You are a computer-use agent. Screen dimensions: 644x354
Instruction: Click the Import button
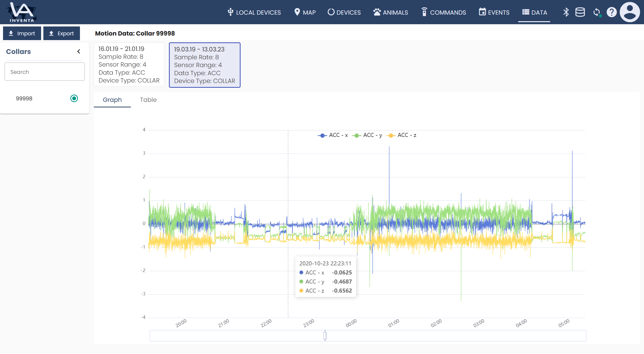(x=22, y=33)
